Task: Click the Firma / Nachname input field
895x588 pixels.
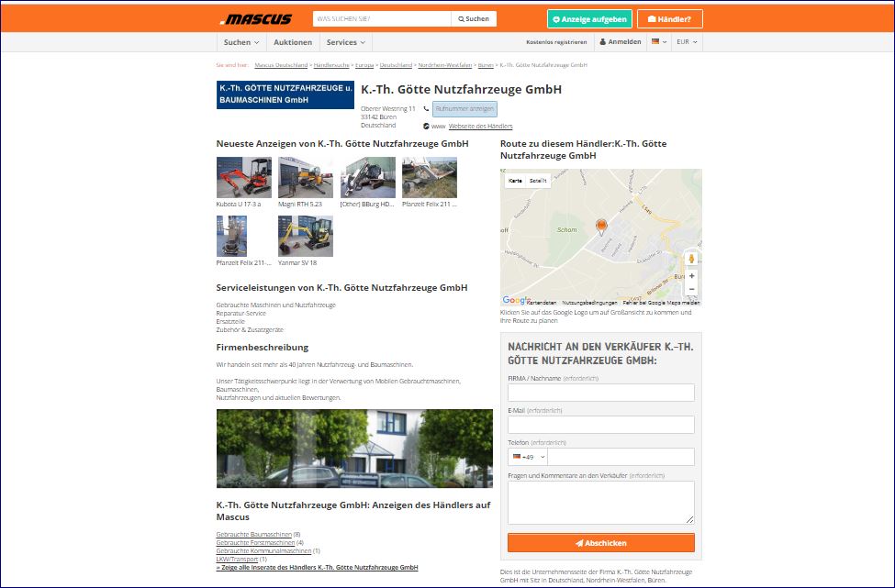Action: 601,393
